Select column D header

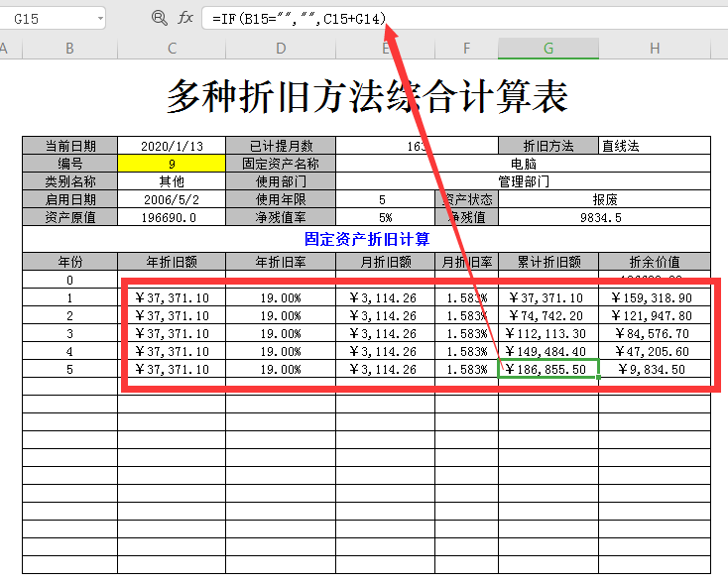281,49
